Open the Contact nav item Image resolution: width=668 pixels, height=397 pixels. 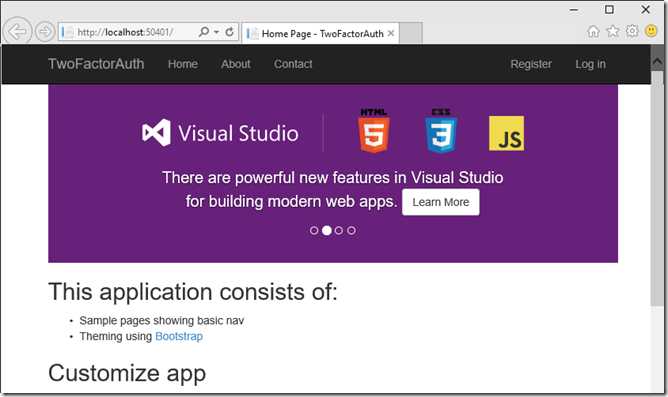(293, 64)
